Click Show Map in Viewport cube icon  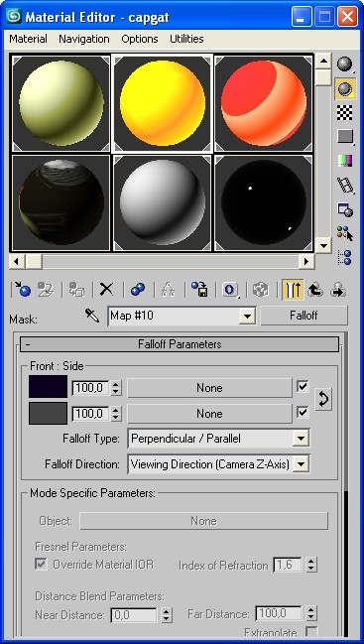coord(261,289)
